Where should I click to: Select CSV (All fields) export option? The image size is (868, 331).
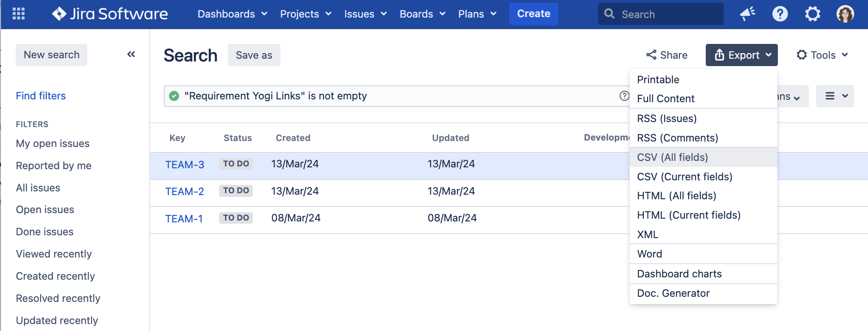coord(672,157)
